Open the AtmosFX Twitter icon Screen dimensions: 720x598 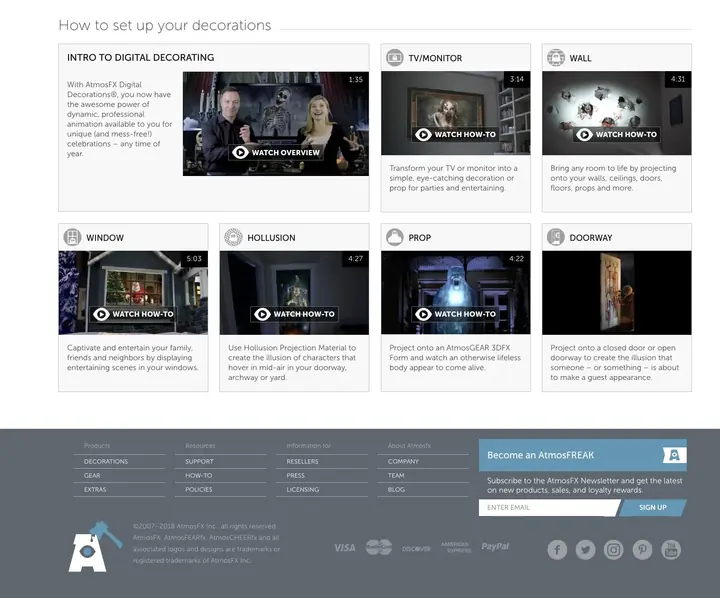pyautogui.click(x=585, y=550)
